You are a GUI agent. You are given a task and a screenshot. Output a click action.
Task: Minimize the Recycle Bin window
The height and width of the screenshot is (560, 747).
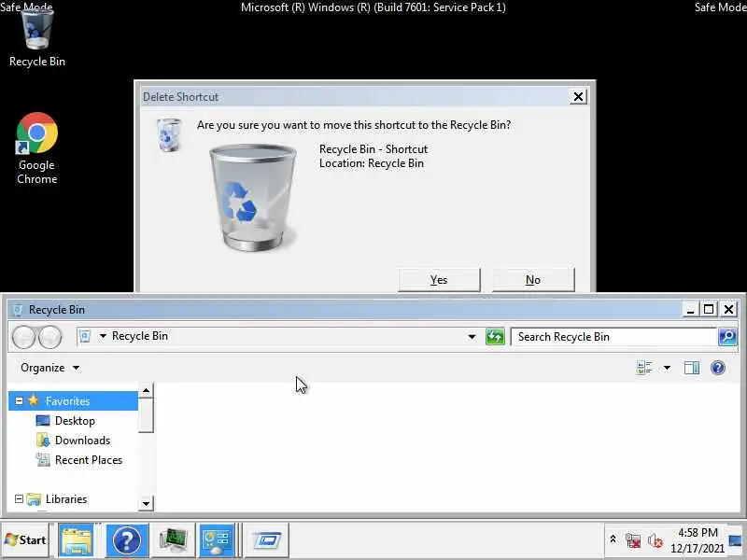[690, 310]
